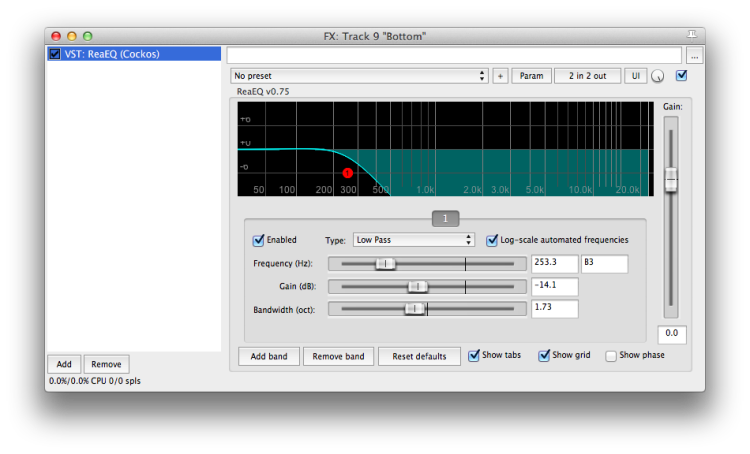Image resolution: width=750 pixels, height=454 pixels.
Task: Click the 2 in 2 out button
Action: [587, 76]
